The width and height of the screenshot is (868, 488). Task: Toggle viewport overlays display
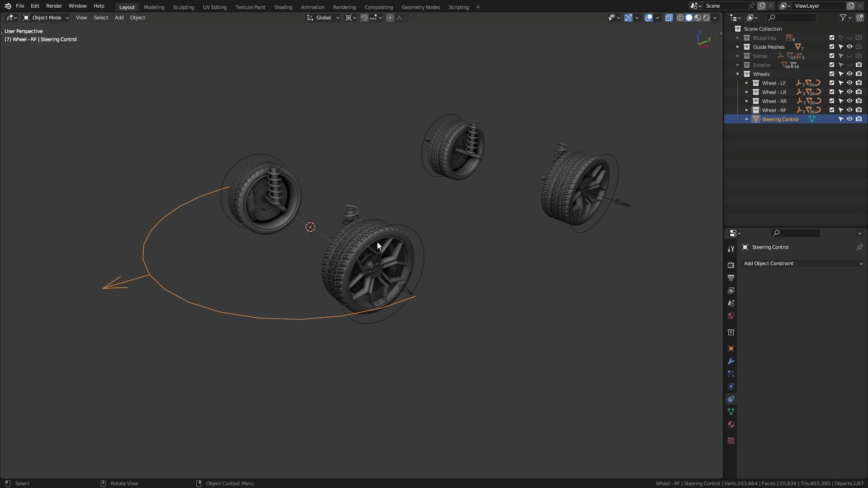[x=649, y=18]
